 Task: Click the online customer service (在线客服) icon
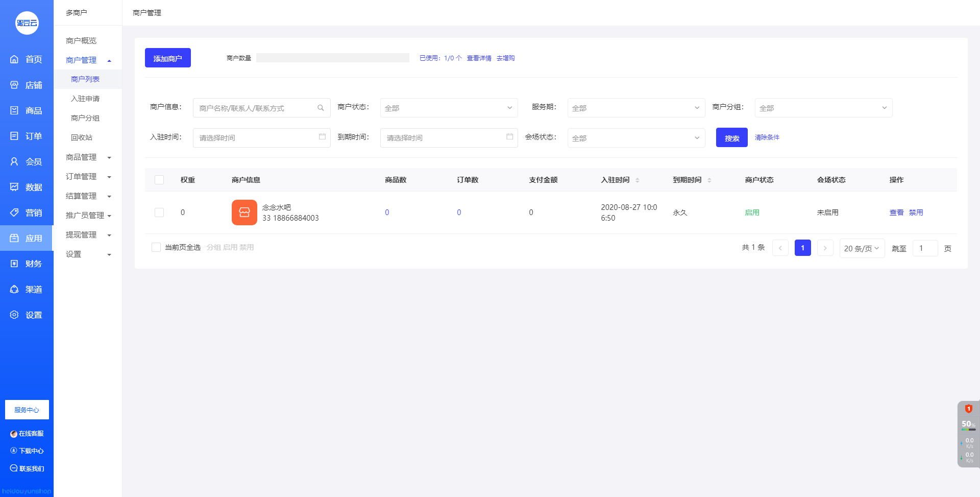pos(14,434)
